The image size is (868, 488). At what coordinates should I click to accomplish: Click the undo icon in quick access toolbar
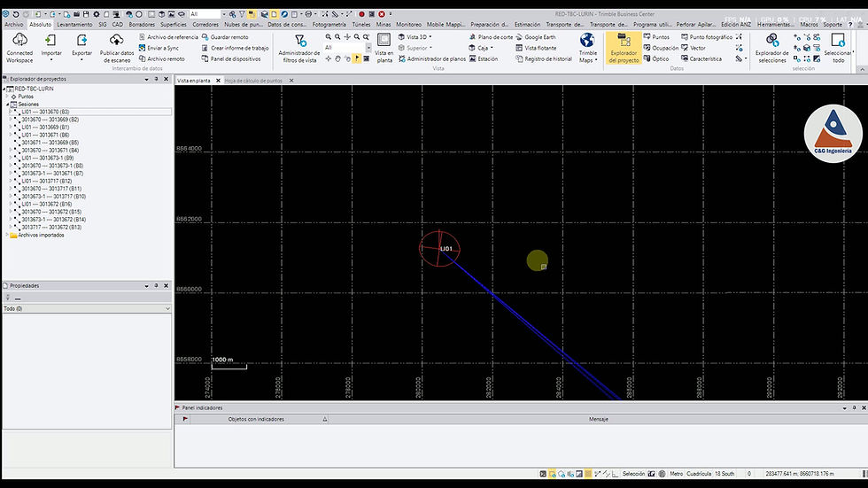[x=16, y=14]
